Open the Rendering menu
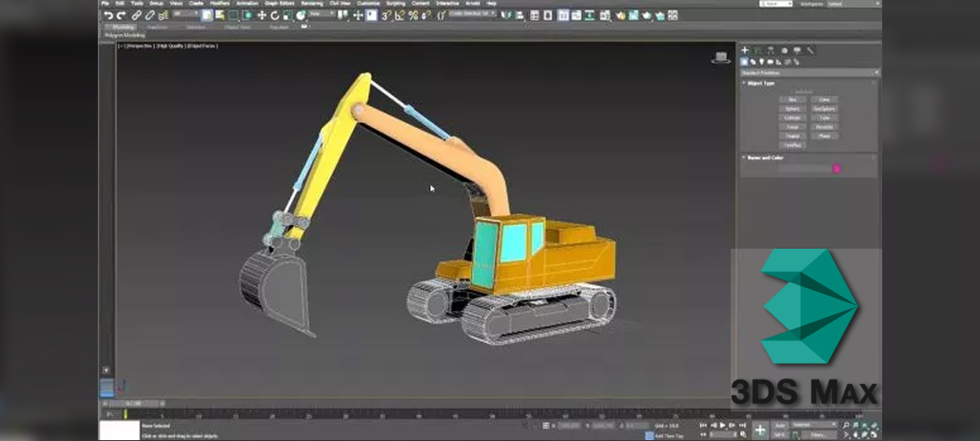The height and width of the screenshot is (441, 980). [x=312, y=3]
